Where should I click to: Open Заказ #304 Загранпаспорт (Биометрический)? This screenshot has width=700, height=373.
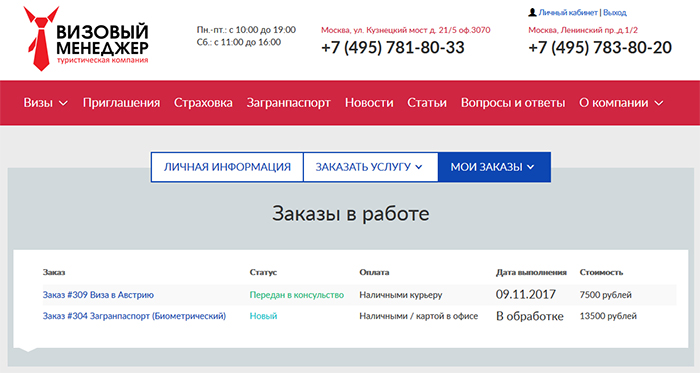point(134,316)
